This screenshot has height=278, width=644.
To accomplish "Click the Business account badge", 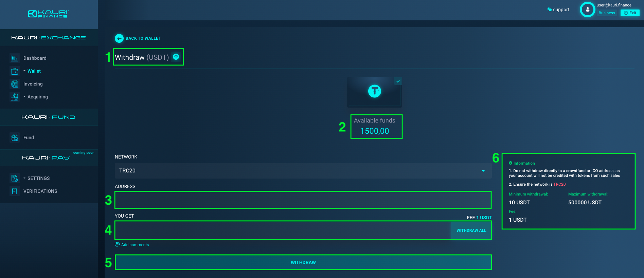I will (x=607, y=13).
